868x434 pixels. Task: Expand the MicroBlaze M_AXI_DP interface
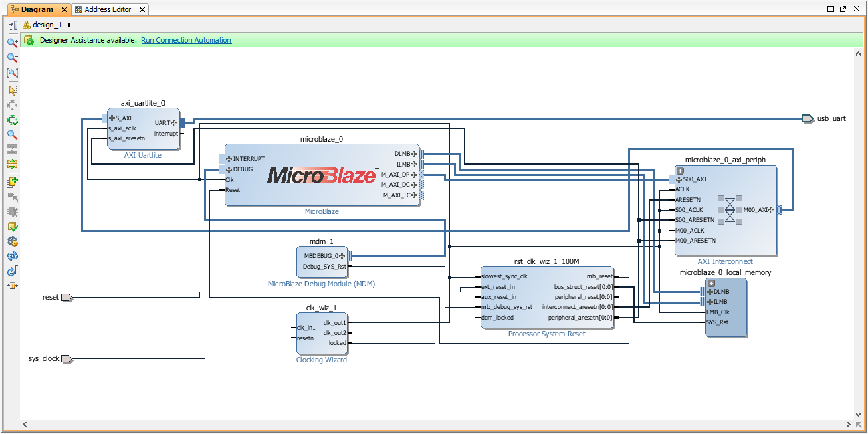tap(414, 175)
